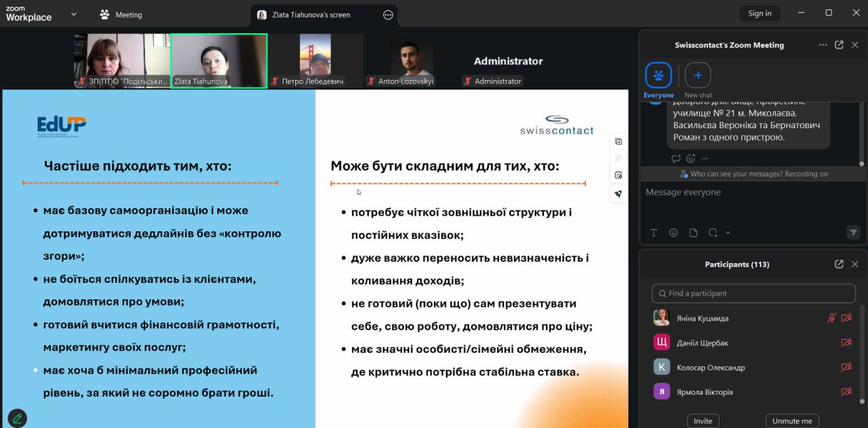Viewport: 868px width, 428px height.
Task: Switch to the Meeting tab
Action: (x=121, y=14)
